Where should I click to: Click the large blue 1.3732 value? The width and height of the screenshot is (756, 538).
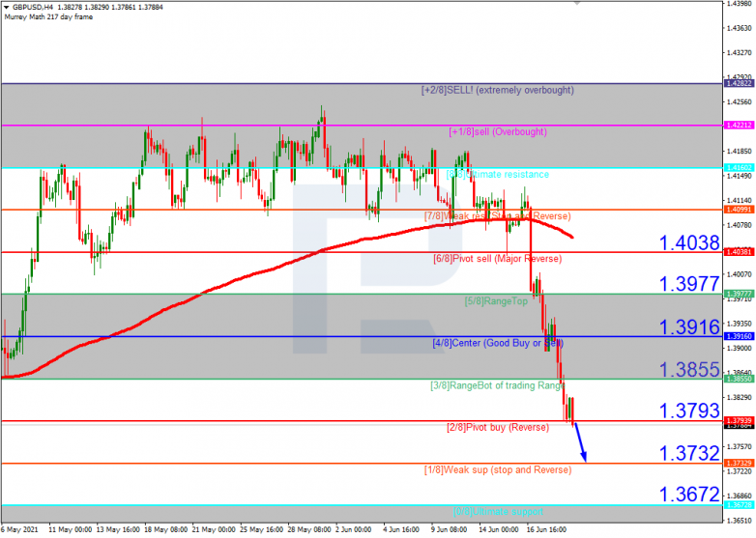click(x=689, y=454)
